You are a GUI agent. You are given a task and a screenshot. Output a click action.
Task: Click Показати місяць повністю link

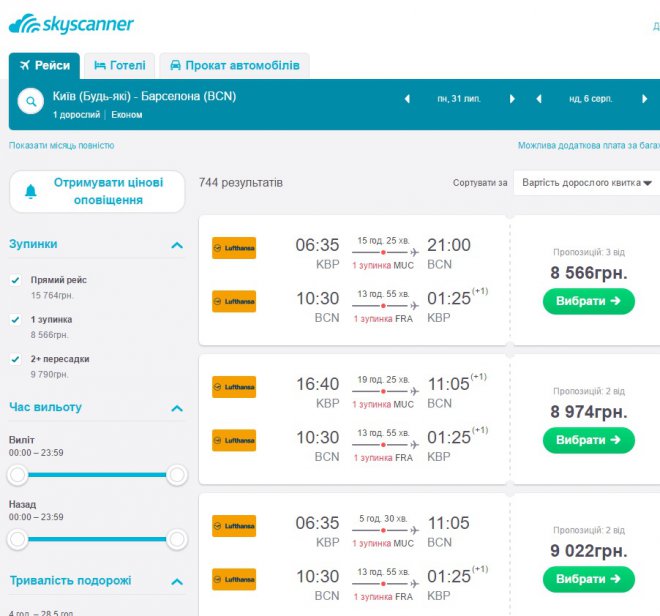[x=62, y=146]
